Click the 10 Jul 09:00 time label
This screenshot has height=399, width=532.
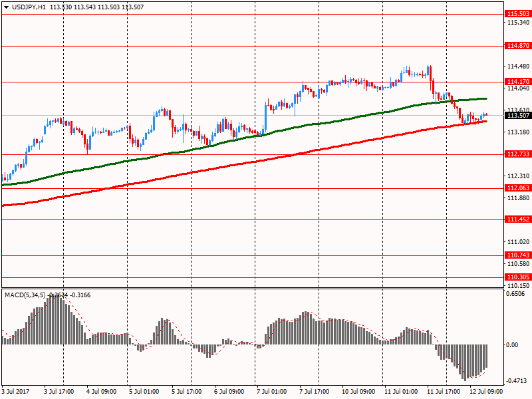pos(358,392)
